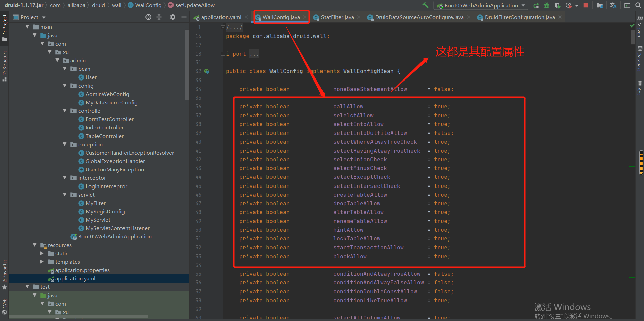Screen dimensions: 644x321
Task: Collapse the bean package
Action: (x=65, y=69)
